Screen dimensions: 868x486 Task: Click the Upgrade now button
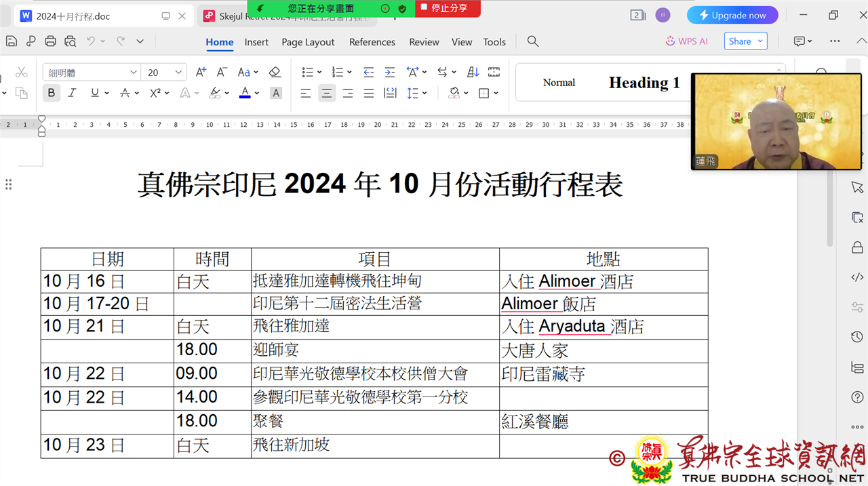[732, 15]
